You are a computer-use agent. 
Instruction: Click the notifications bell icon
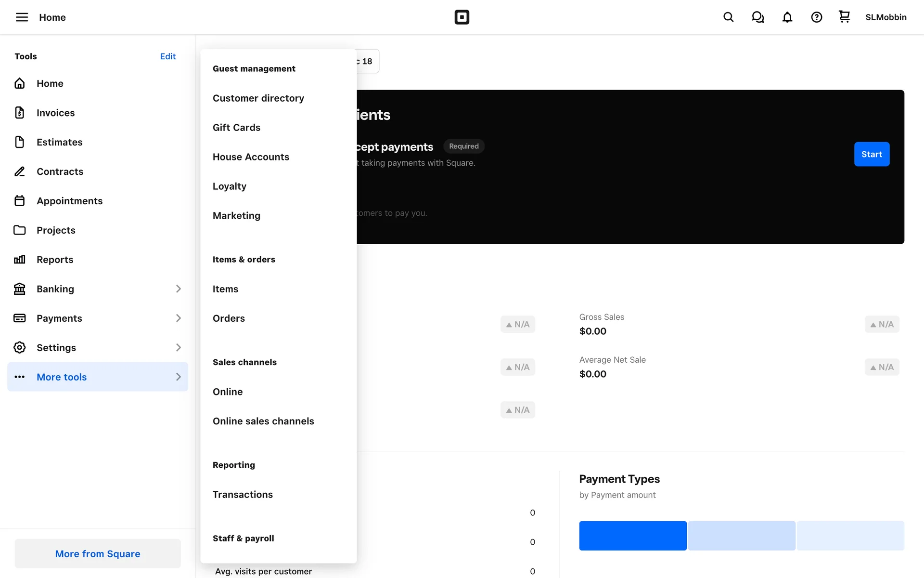coord(787,17)
